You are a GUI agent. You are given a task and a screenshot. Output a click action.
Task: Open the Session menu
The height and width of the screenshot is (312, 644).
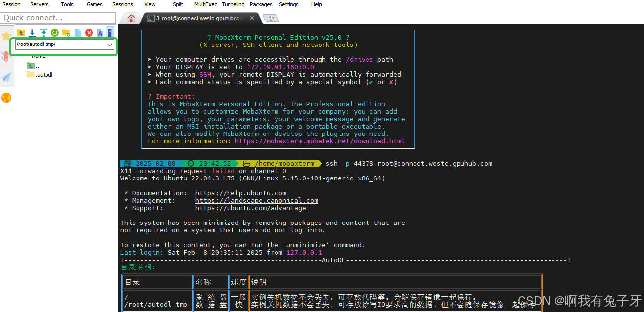pyautogui.click(x=12, y=4)
